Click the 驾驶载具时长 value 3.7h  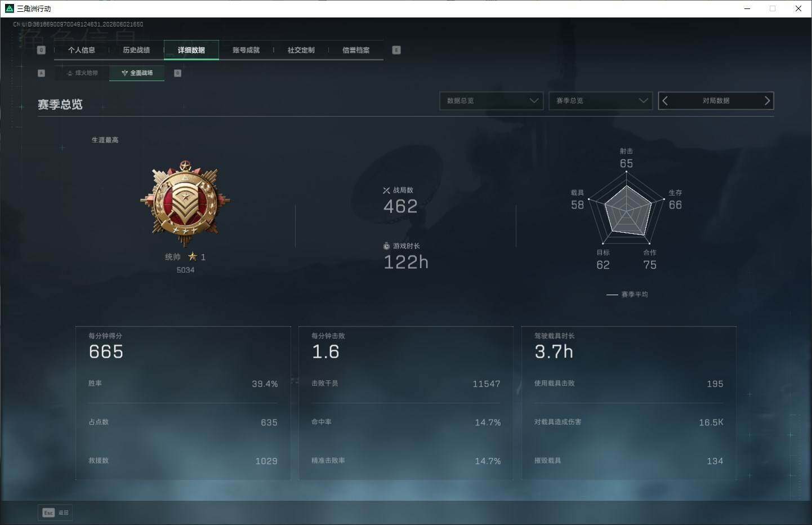554,352
